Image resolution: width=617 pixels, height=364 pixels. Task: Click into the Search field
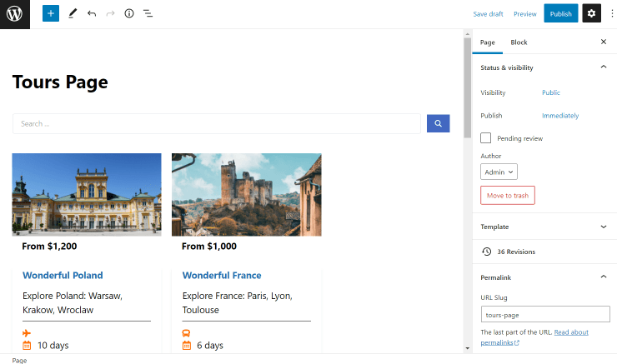click(217, 124)
